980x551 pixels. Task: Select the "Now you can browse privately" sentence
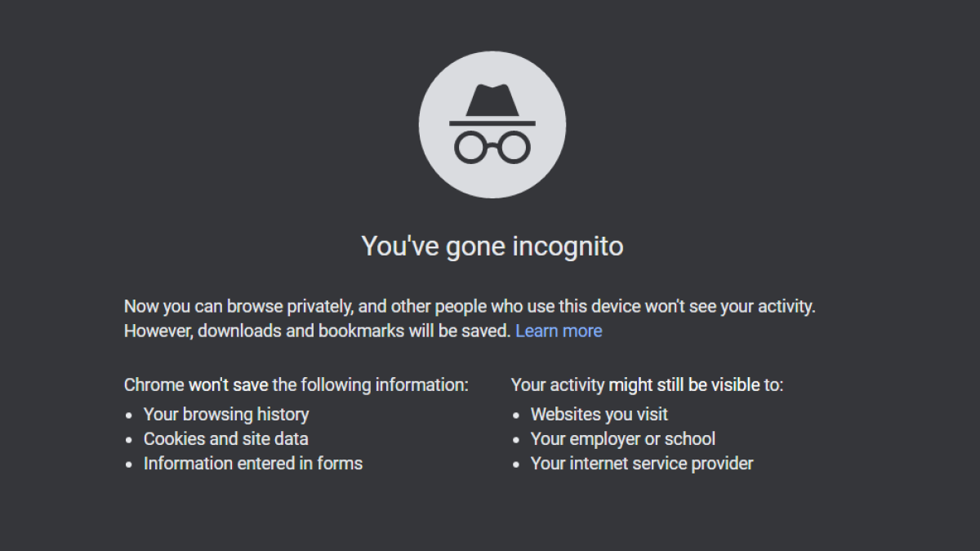click(470, 307)
